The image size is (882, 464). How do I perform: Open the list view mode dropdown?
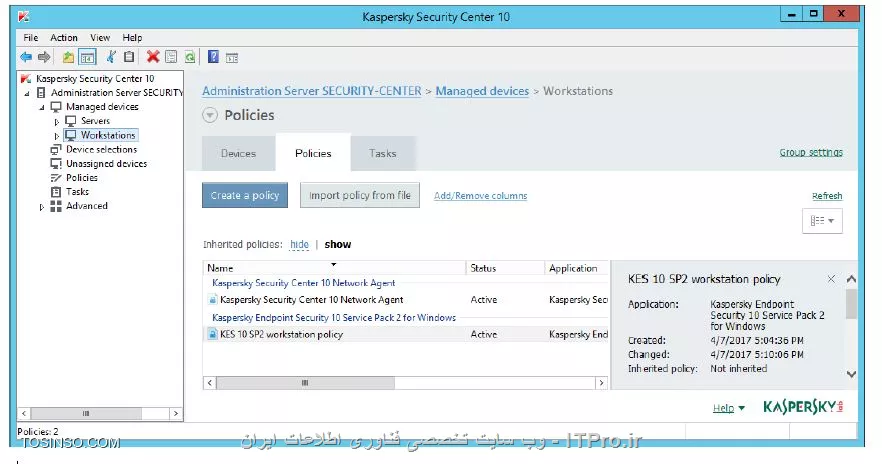(x=822, y=221)
